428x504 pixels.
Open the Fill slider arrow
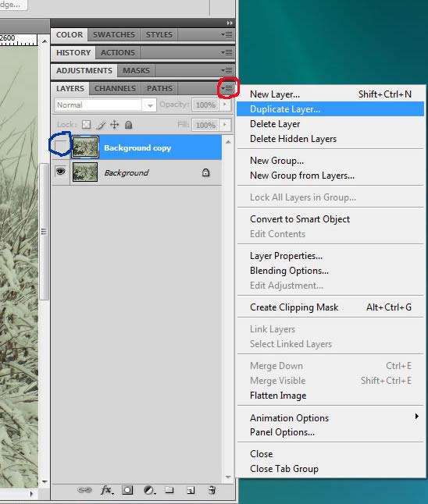point(225,124)
